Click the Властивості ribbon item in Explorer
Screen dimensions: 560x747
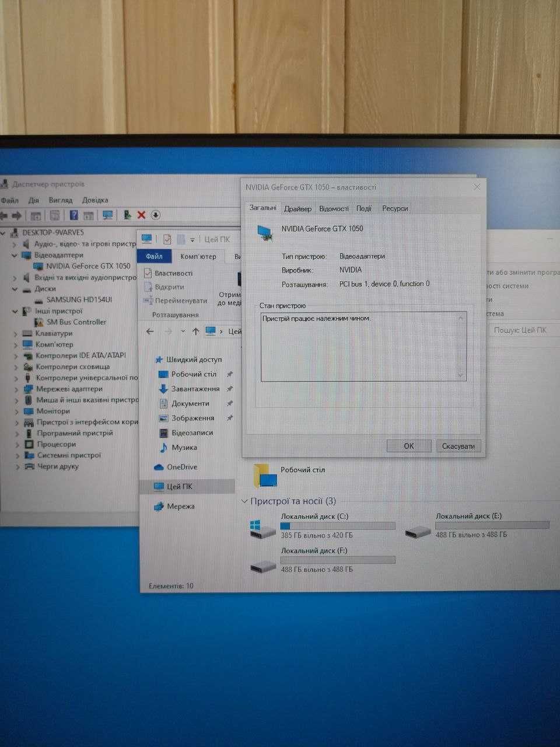pos(169,273)
